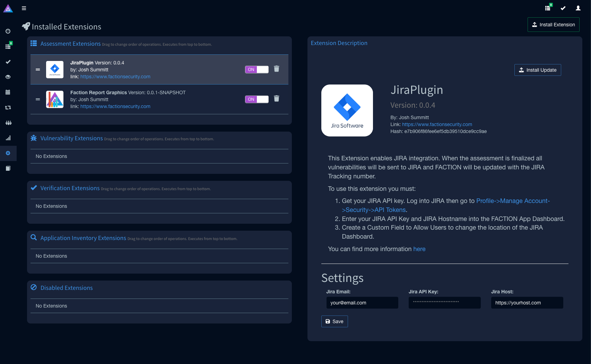Click the Disabled Extensions heading
Screen dimensions: 591x364
tap(67, 288)
